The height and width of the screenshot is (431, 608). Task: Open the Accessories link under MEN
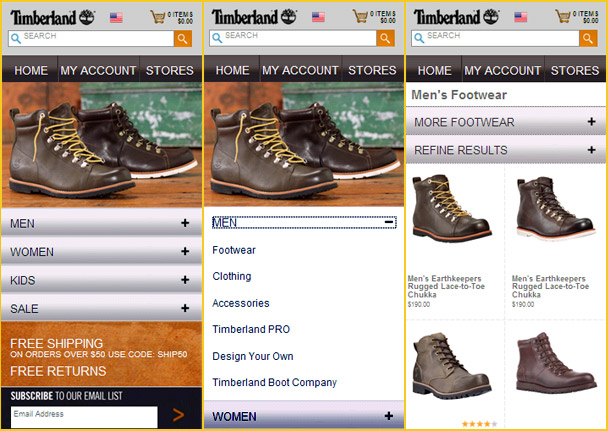[241, 303]
